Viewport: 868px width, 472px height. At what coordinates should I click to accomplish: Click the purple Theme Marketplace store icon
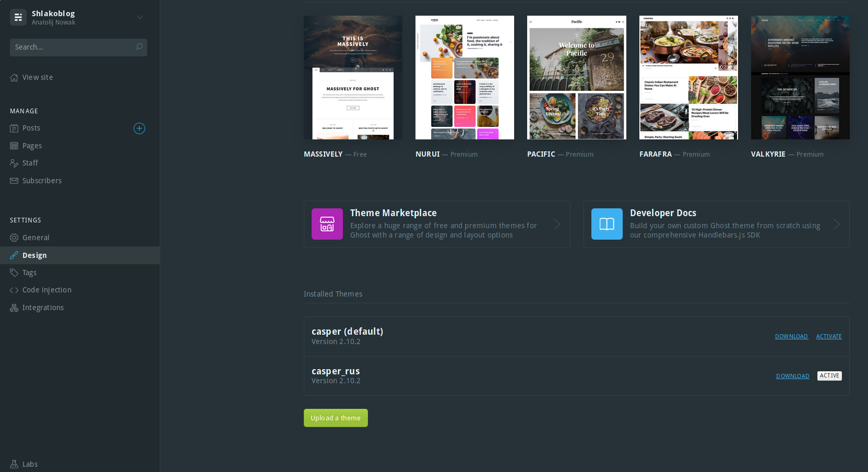(327, 224)
